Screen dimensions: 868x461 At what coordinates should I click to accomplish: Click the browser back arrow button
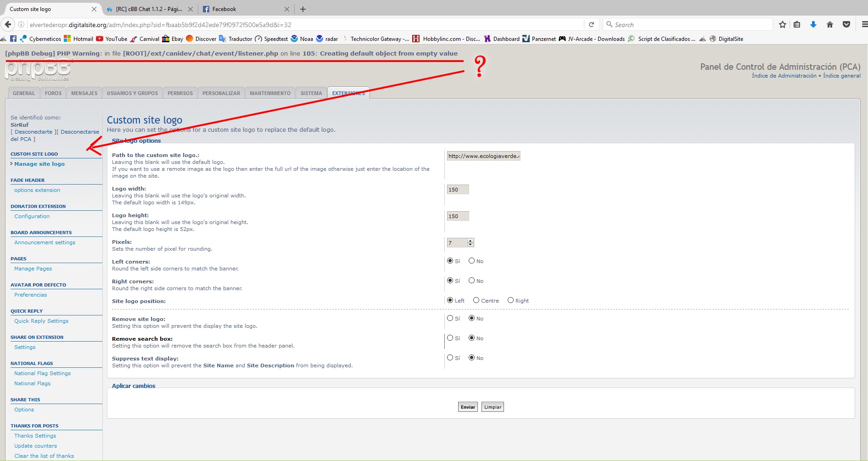point(8,25)
